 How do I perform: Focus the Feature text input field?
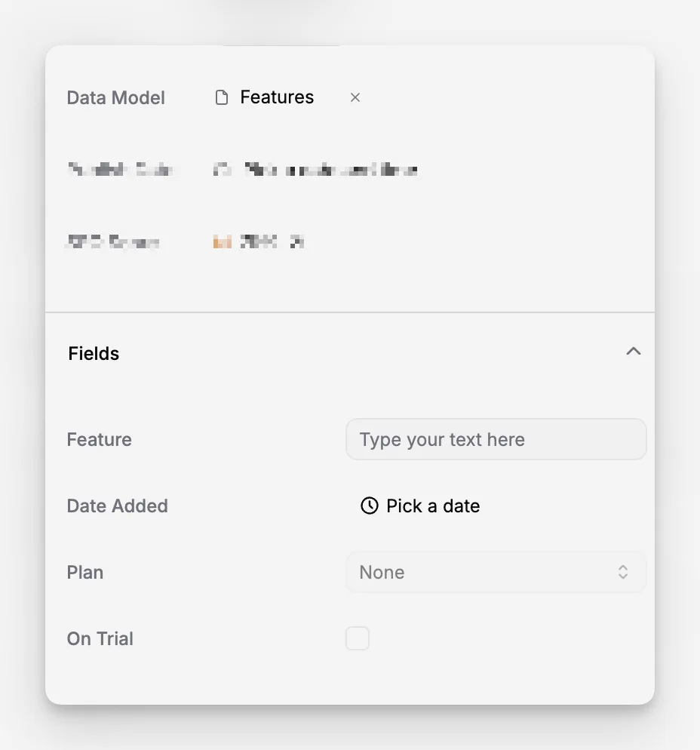click(496, 439)
